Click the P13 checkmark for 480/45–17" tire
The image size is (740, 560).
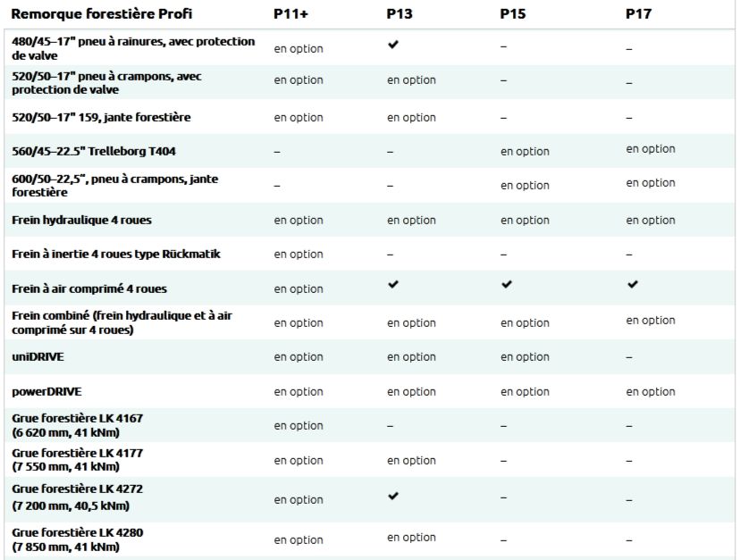[x=393, y=45]
